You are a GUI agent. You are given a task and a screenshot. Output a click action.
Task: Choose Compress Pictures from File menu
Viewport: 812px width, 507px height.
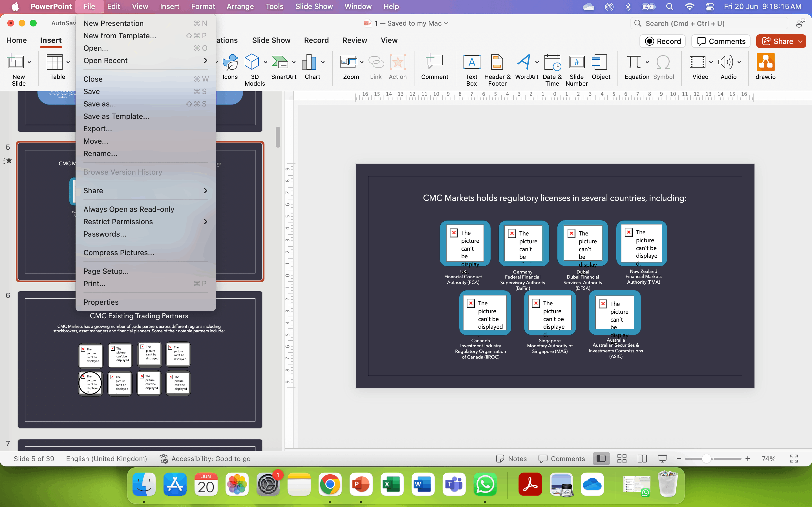[119, 252]
